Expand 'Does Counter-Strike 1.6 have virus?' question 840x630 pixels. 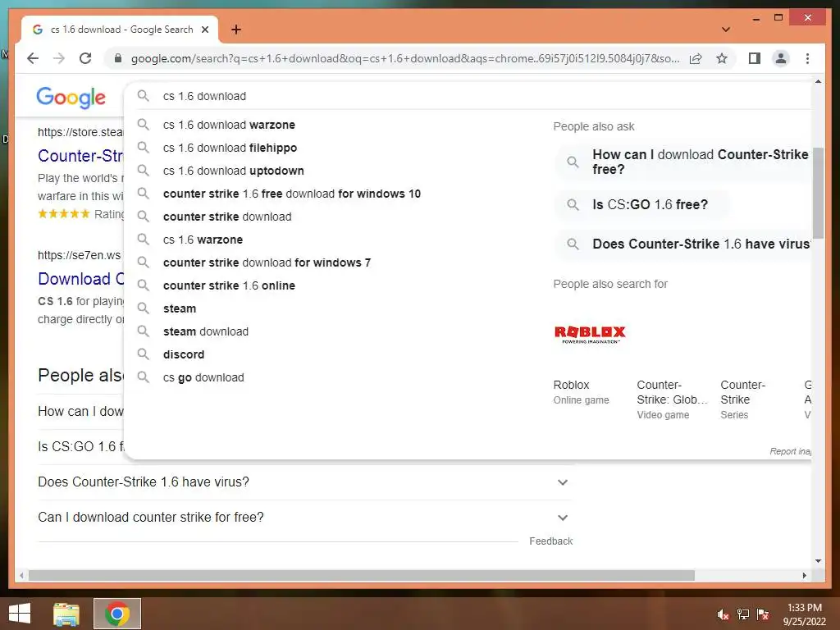(x=304, y=482)
